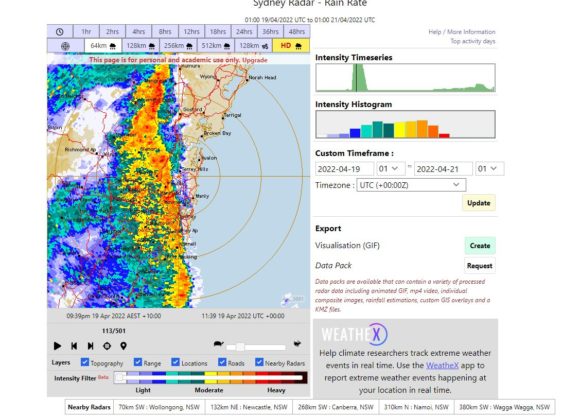Select the 18hrs timeframe tab

(218, 32)
